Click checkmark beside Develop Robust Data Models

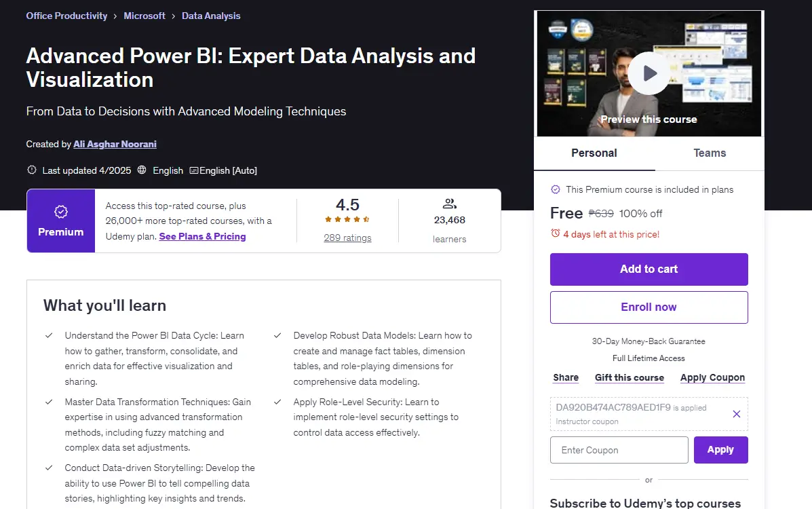tap(277, 335)
